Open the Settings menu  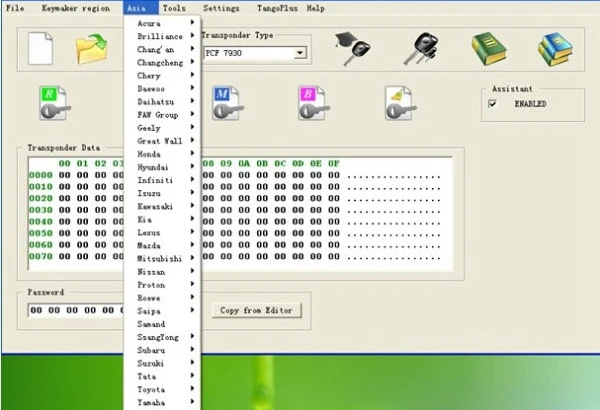coord(221,8)
